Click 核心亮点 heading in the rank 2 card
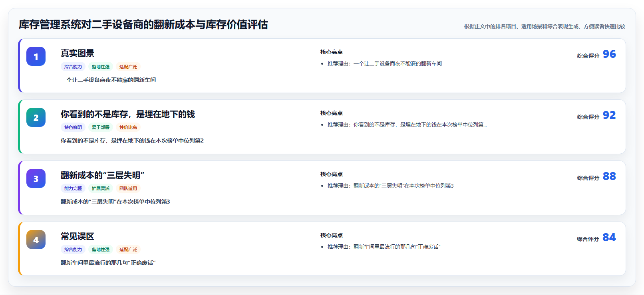Image resolution: width=644 pixels, height=295 pixels. 332,113
